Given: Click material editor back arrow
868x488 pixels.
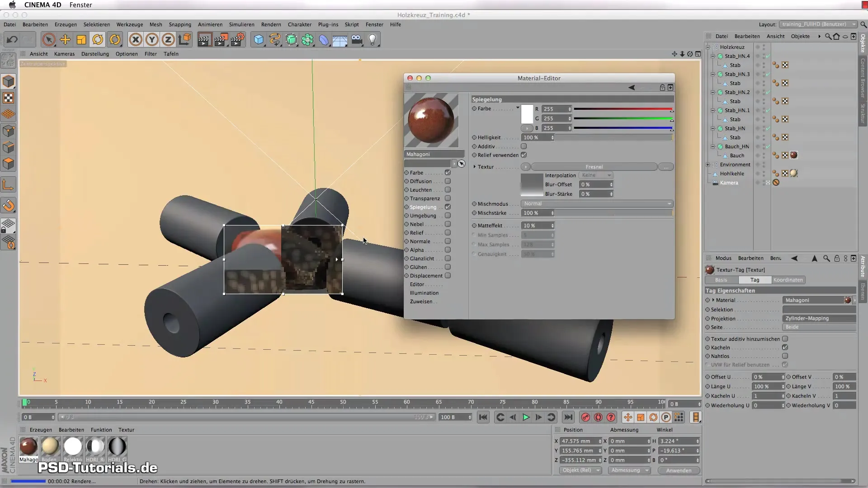Looking at the screenshot, I should click(x=632, y=88).
